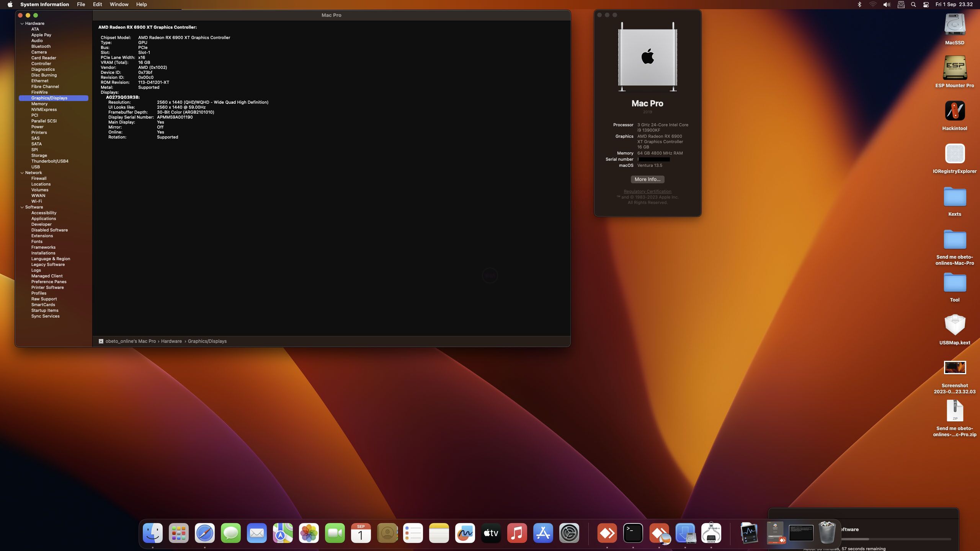This screenshot has width=980, height=551.
Task: Collapse the Hardware section
Action: 22,24
